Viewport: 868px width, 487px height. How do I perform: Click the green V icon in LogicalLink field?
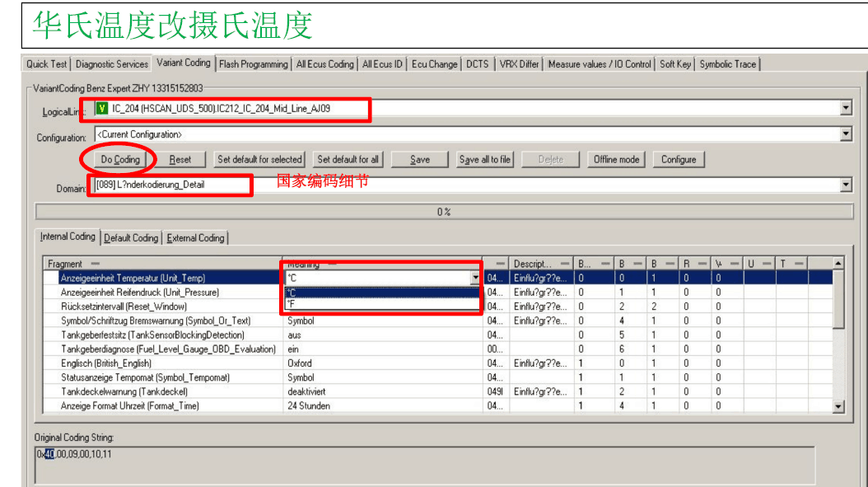(102, 108)
